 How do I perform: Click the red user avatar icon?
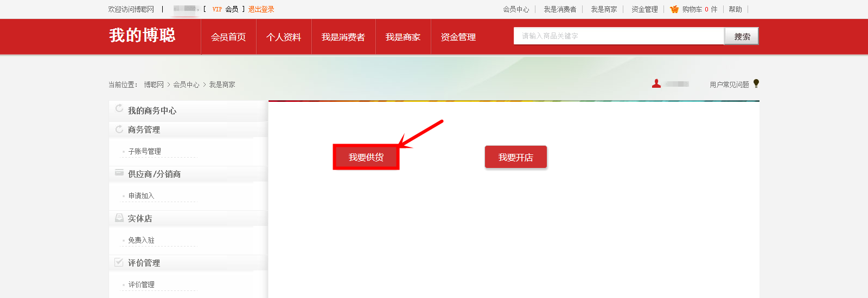656,83
